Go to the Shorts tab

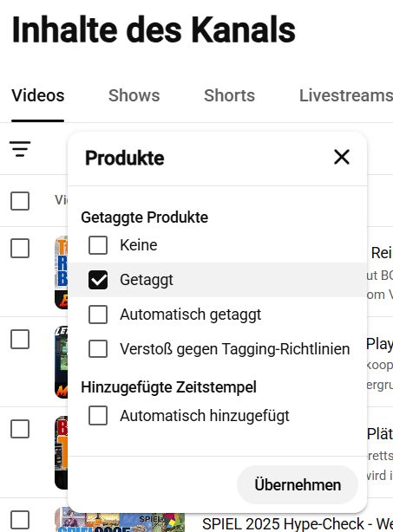[x=229, y=95]
